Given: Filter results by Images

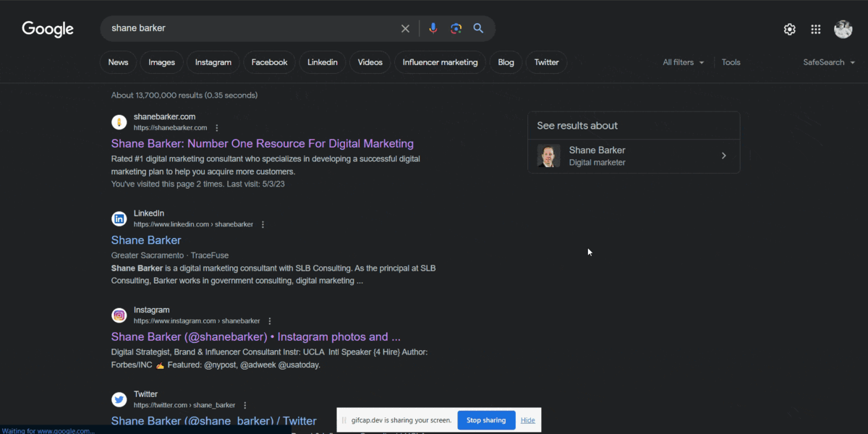Looking at the screenshot, I should 162,62.
